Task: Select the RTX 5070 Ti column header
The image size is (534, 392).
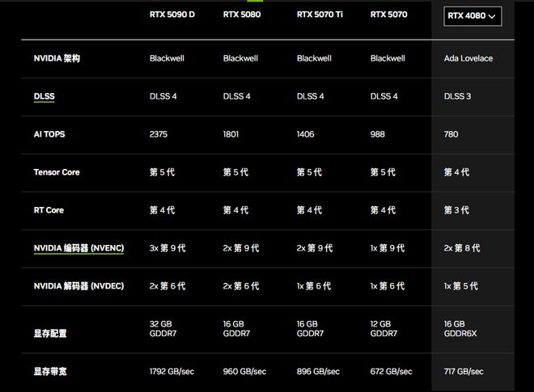Action: click(320, 15)
